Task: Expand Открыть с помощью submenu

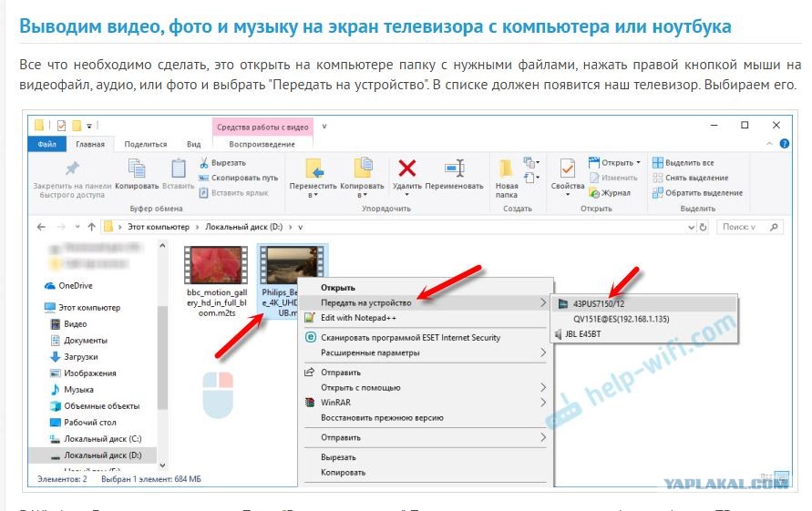Action: (543, 387)
